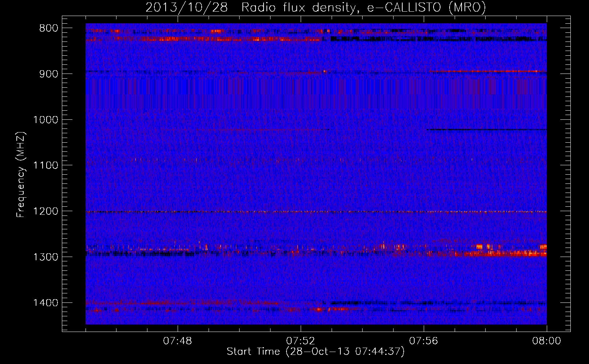Click the continuous dotted line at 1200 MHz
Image resolution: width=589 pixels, height=364 pixels.
pyautogui.click(x=316, y=211)
